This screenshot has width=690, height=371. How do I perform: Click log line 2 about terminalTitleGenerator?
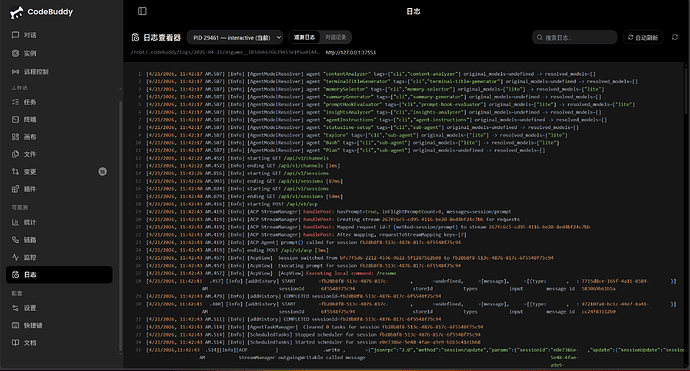click(392, 81)
